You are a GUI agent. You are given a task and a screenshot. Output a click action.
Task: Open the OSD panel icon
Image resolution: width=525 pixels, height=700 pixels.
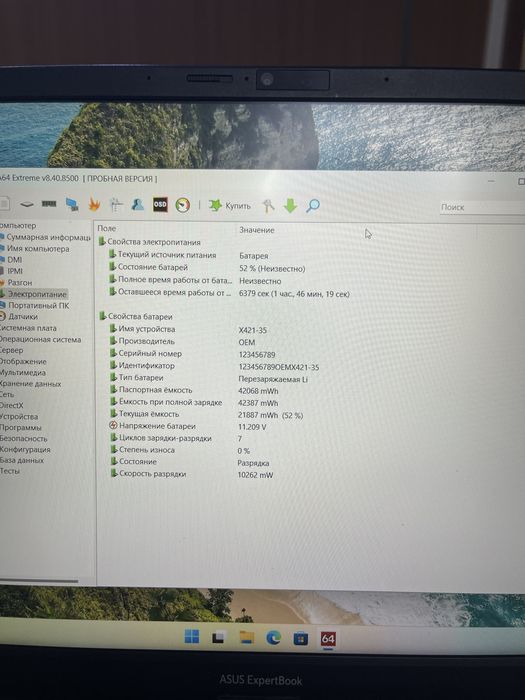160,205
